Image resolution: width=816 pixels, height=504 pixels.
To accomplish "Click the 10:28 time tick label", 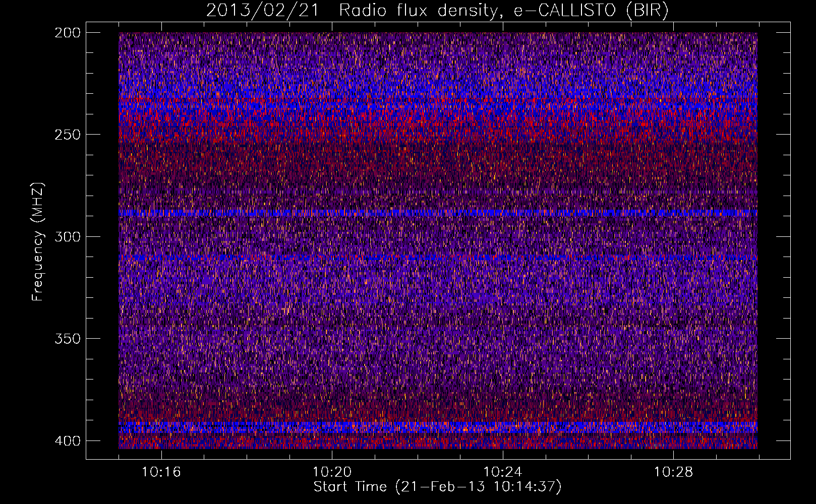I will tap(674, 472).
